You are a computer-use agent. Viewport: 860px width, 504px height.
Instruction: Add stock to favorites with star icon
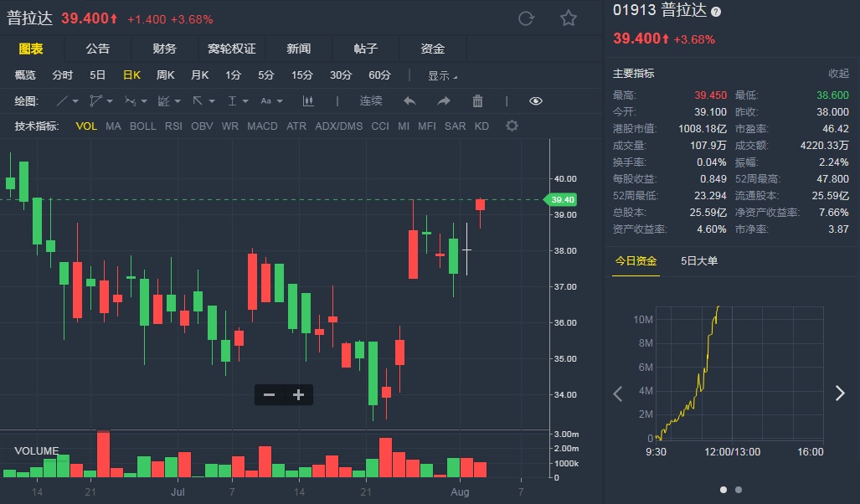click(x=569, y=18)
